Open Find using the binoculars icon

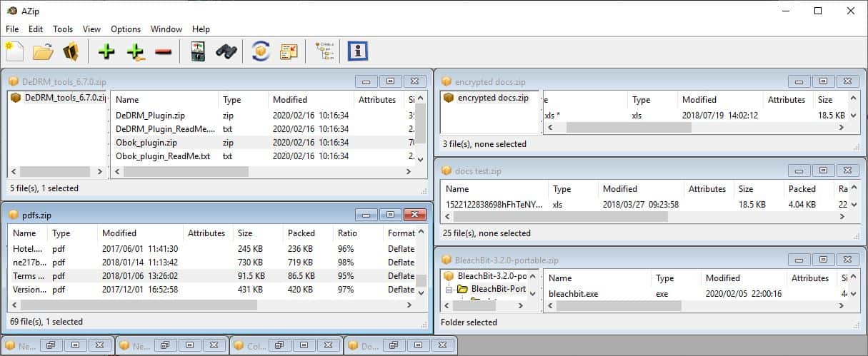point(226,51)
